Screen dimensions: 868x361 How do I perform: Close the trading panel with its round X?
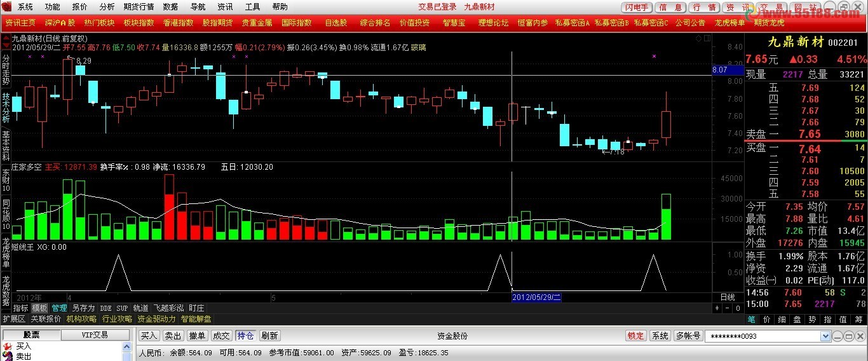(x=860, y=336)
